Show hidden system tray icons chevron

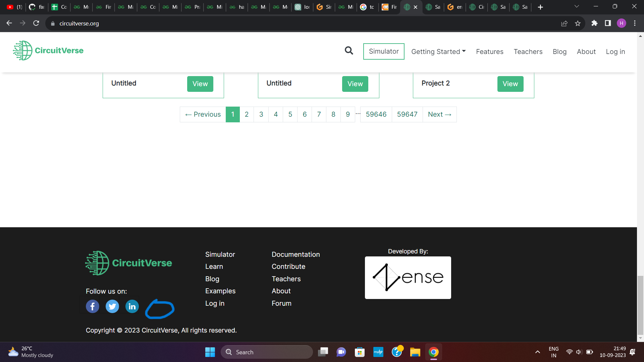click(538, 352)
